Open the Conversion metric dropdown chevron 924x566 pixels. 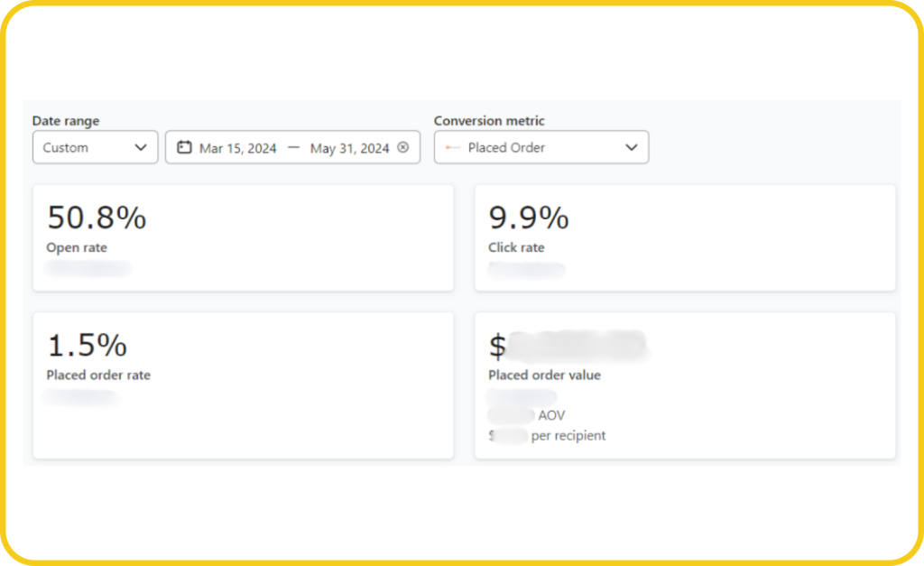pos(632,147)
